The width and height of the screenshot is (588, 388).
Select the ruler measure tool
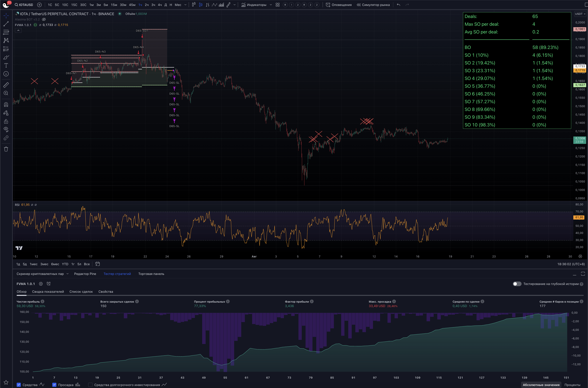pos(6,85)
